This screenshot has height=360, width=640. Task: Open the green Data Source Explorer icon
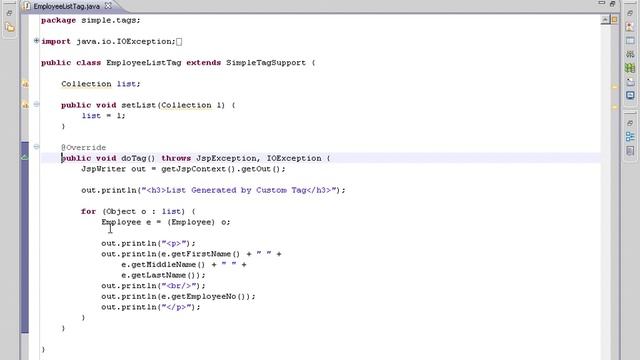630,68
